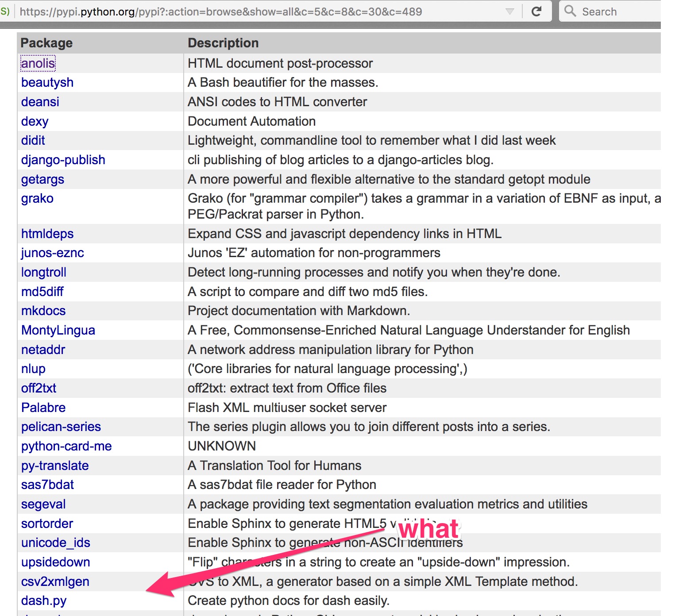Click 'A package providing text segmentation' description
Viewport: 679px width, 616px height.
click(388, 504)
